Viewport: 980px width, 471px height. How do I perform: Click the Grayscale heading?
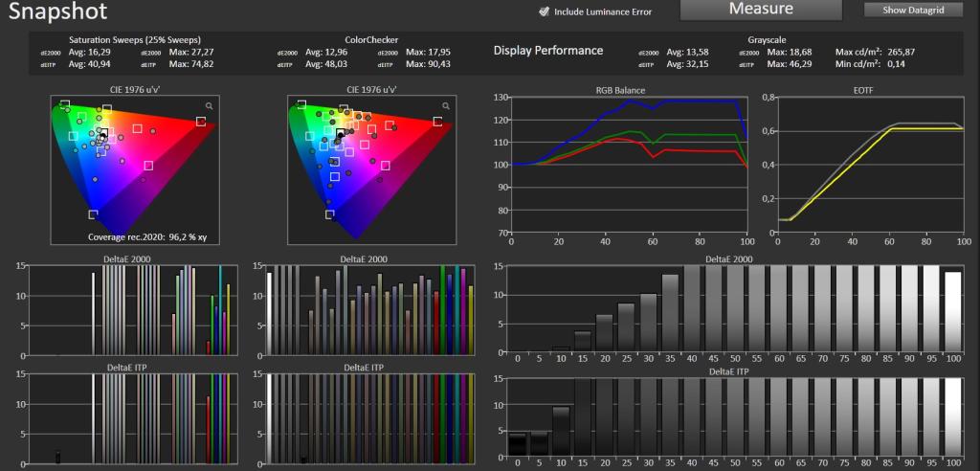tap(767, 40)
